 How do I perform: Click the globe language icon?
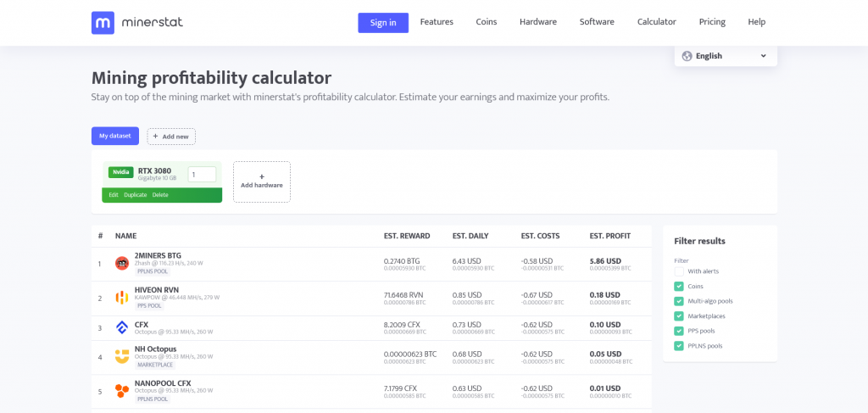[687, 56]
